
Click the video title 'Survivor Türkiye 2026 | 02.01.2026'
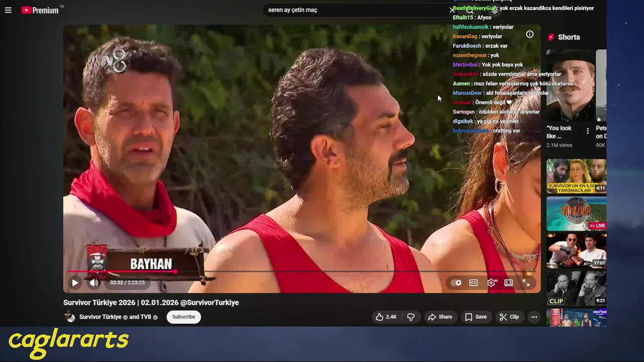pyautogui.click(x=121, y=303)
